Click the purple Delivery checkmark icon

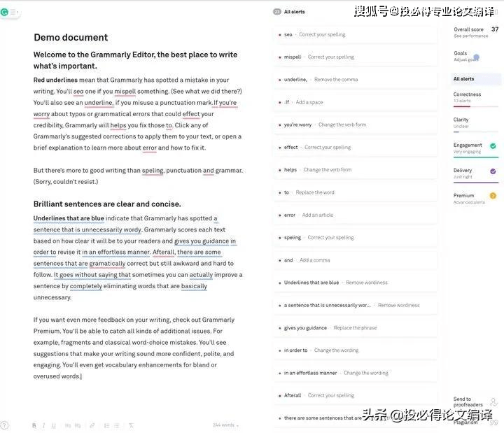click(x=493, y=171)
